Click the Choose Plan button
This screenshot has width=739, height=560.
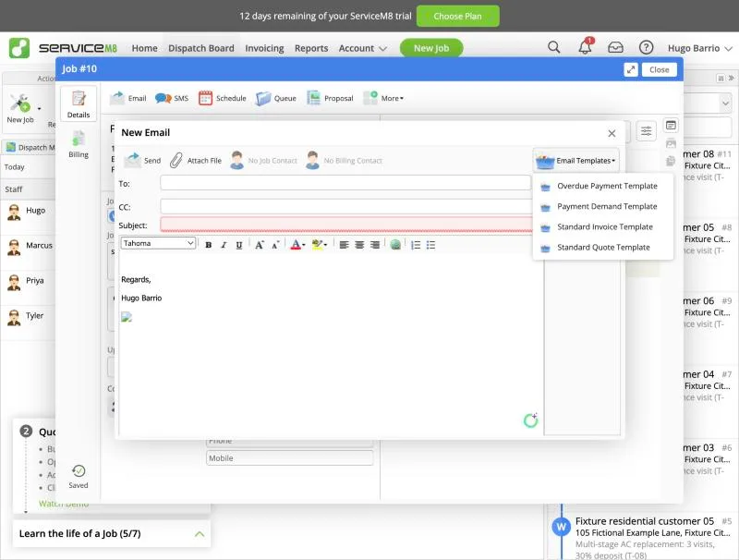click(457, 16)
